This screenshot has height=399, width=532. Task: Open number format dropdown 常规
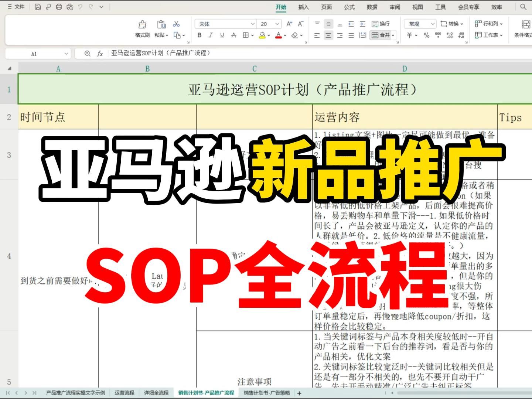click(x=420, y=24)
